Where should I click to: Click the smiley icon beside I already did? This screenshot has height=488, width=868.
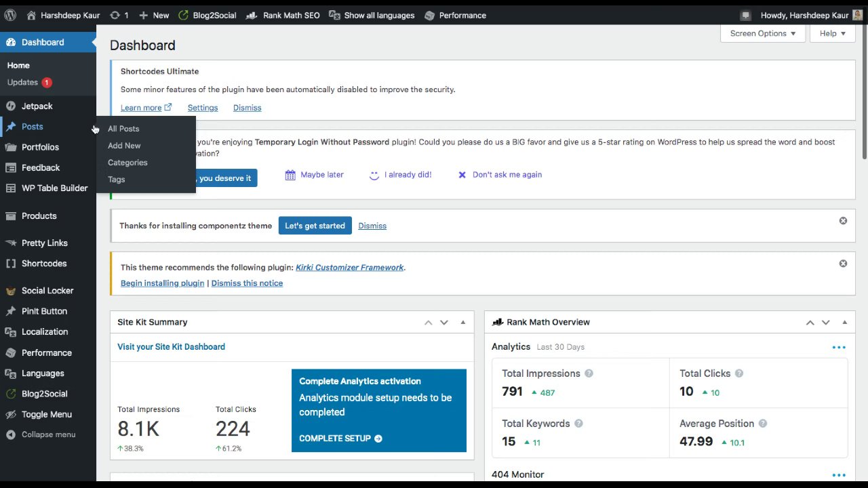point(374,175)
